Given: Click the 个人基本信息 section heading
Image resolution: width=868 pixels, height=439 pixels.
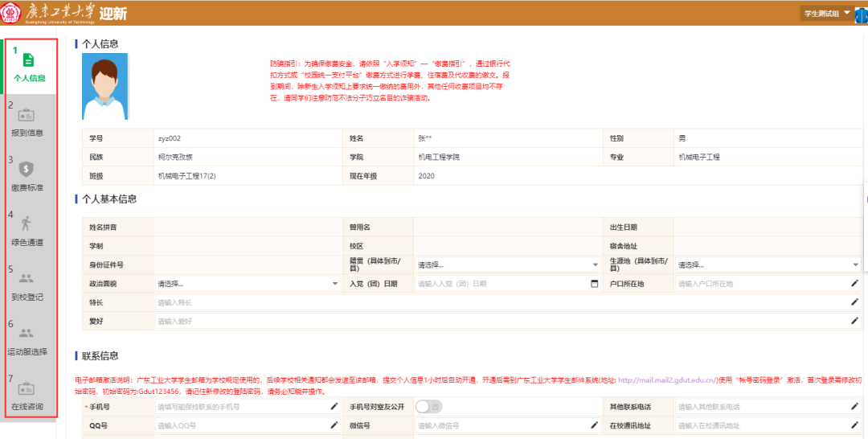Looking at the screenshot, I should (109, 199).
